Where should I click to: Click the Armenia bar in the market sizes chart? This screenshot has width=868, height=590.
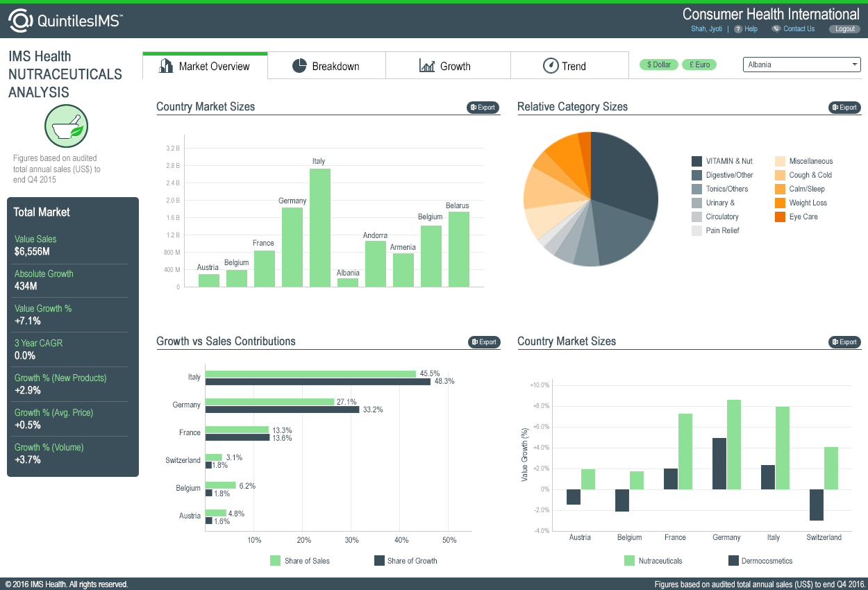point(403,270)
